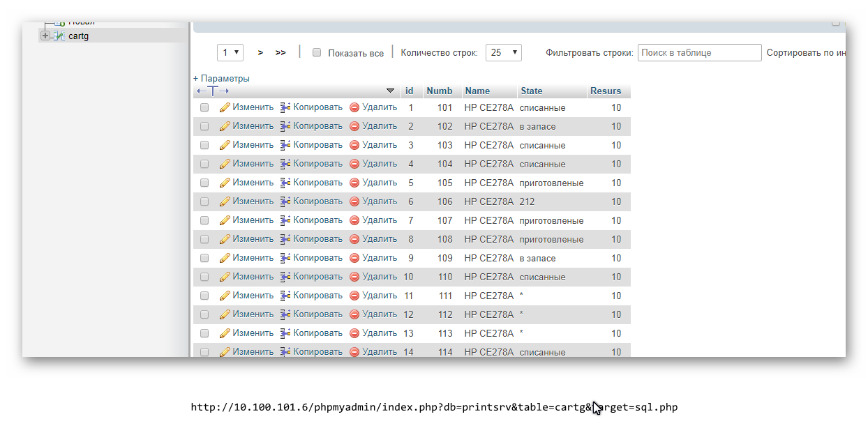The width and height of the screenshot is (868, 435).
Task: Click the copy icon for row id 9
Action: point(285,258)
